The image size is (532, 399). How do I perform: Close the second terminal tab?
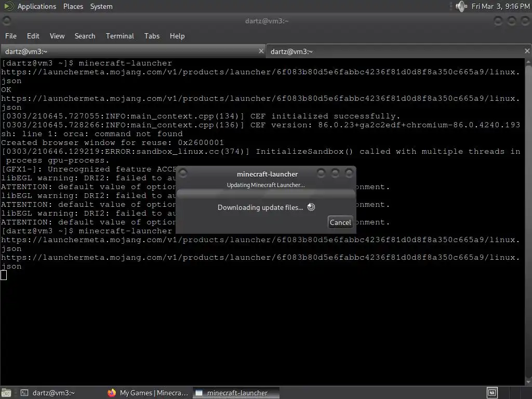527,51
